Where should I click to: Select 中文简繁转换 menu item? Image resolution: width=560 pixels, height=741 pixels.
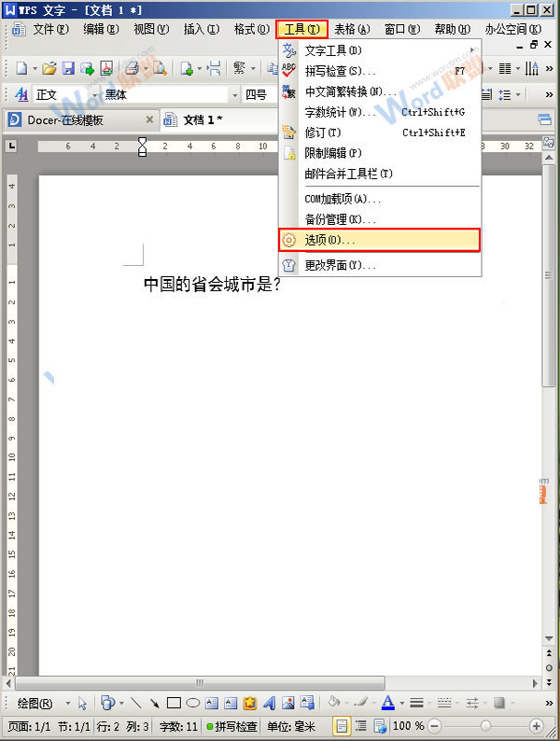[380, 91]
